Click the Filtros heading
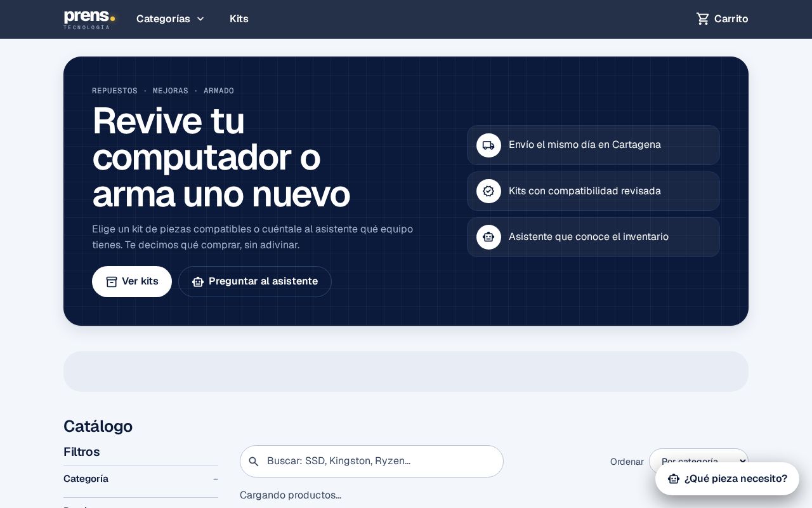The image size is (812, 508). [x=82, y=452]
